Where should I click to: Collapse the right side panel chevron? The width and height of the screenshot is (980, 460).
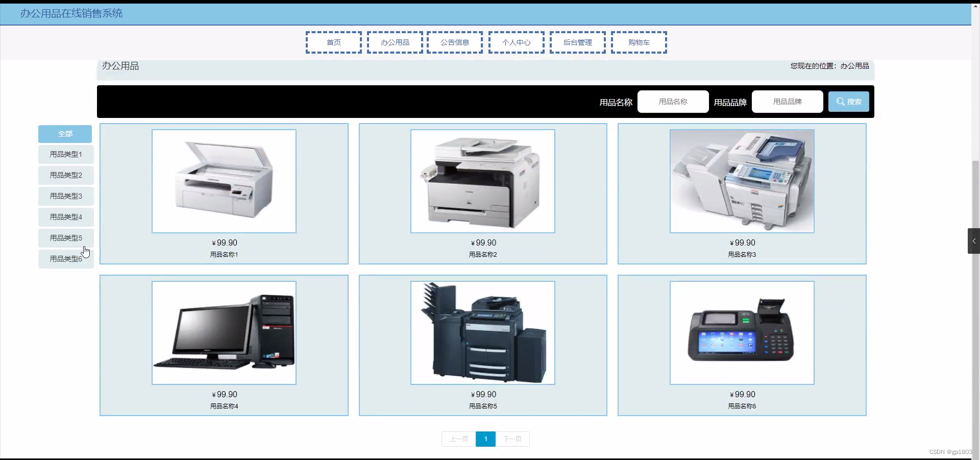[973, 240]
